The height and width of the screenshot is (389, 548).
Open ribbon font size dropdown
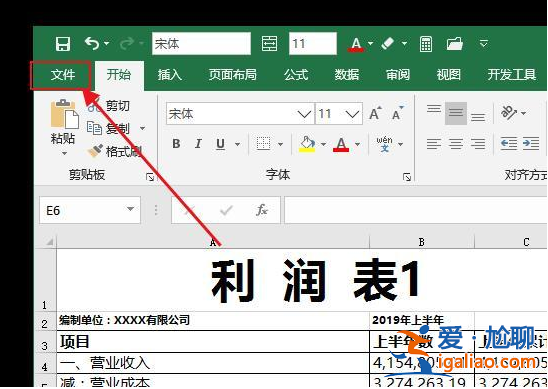pos(352,114)
